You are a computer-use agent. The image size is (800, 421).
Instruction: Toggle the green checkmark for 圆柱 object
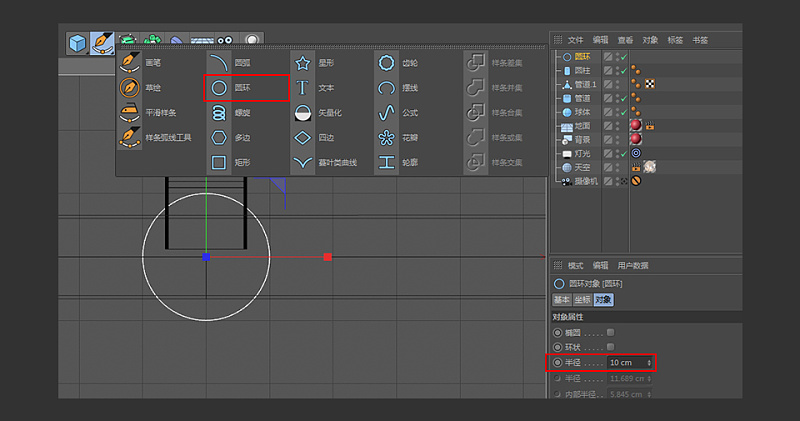point(623,71)
